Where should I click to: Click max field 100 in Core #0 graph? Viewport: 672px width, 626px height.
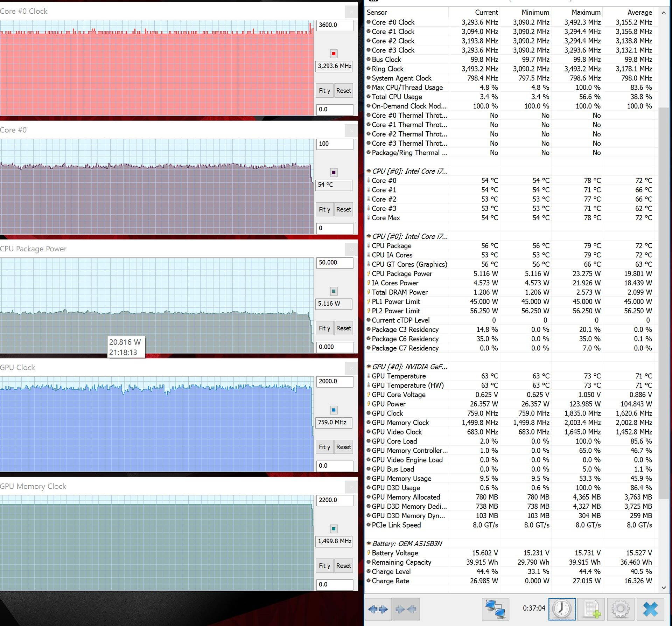[x=335, y=144]
